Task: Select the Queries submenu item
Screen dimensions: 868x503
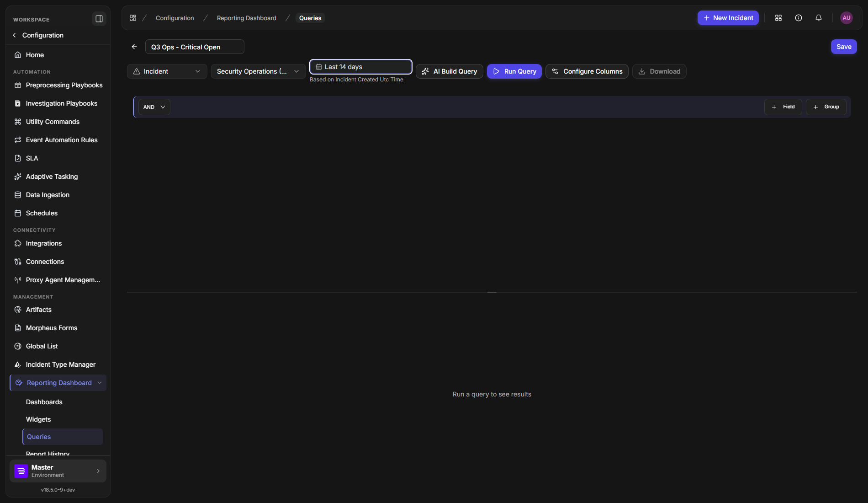Action: coord(62,437)
